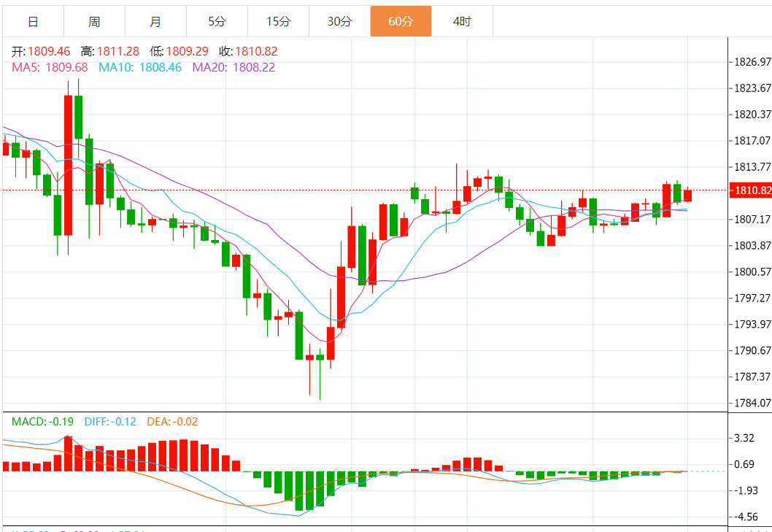This screenshot has height=532, width=772.
Task: Click the current price tag 1810.82
Action: (x=750, y=190)
